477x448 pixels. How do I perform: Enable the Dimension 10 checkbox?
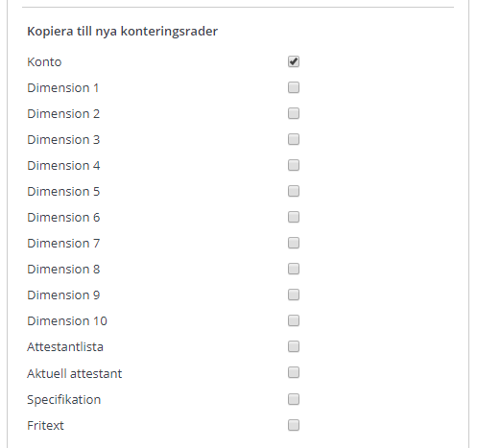coord(294,320)
